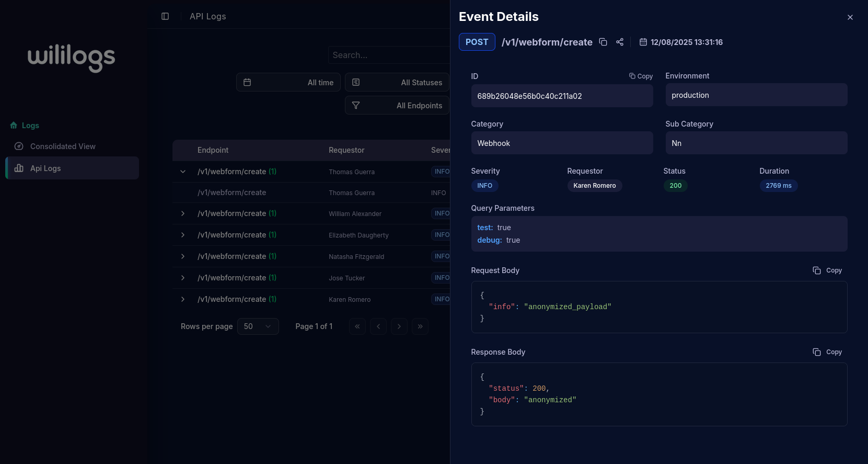Open the All time date filter
Image resolution: width=868 pixels, height=464 pixels.
tap(288, 83)
